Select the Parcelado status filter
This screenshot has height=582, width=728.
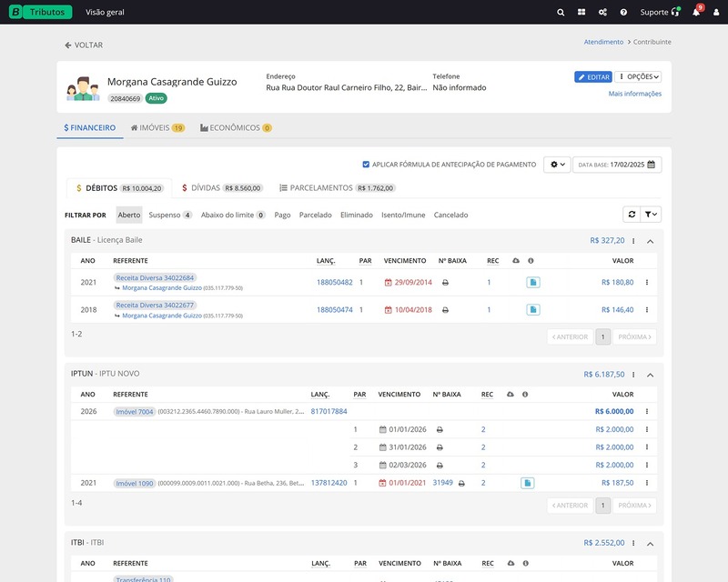pyautogui.click(x=315, y=216)
